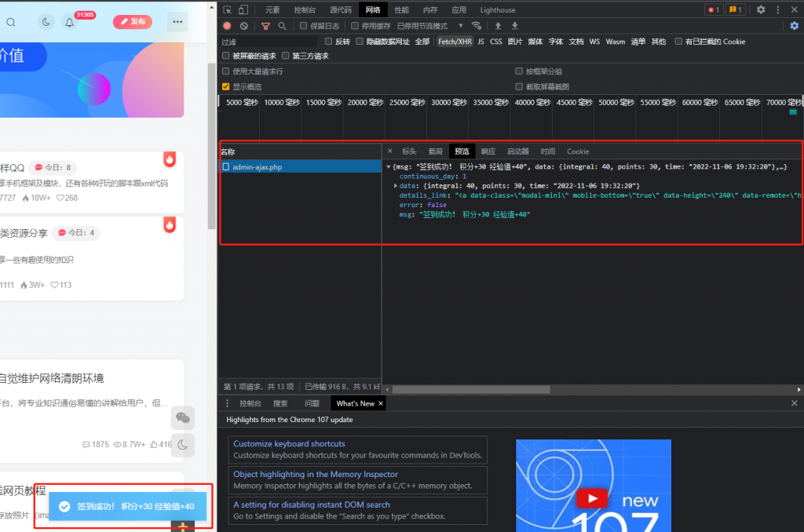Check the 停用缓存 checkbox
The width and height of the screenshot is (804, 532).
pos(354,26)
